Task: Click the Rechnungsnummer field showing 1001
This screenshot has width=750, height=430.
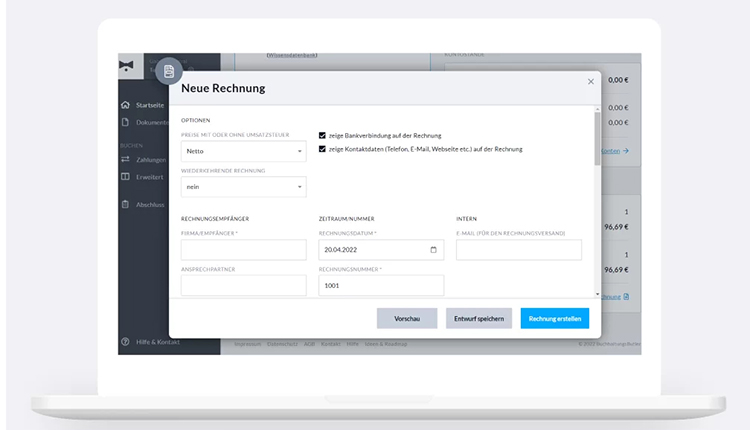Action: click(380, 285)
